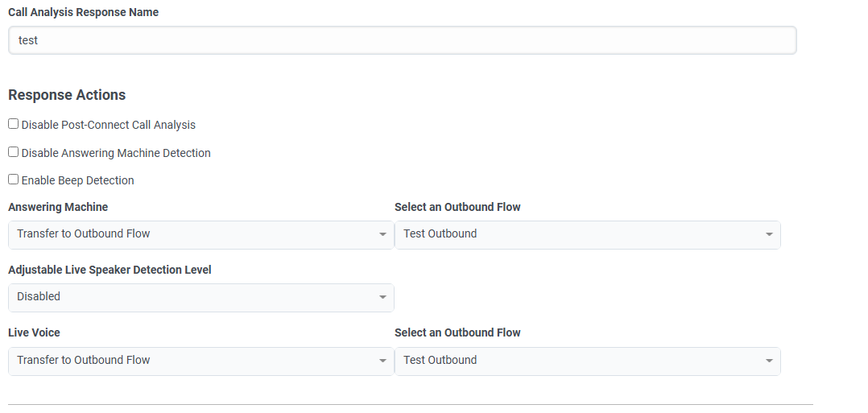Viewport: 868px width, 413px height.
Task: Check the Enable Beep Detection box
Action: click(14, 180)
